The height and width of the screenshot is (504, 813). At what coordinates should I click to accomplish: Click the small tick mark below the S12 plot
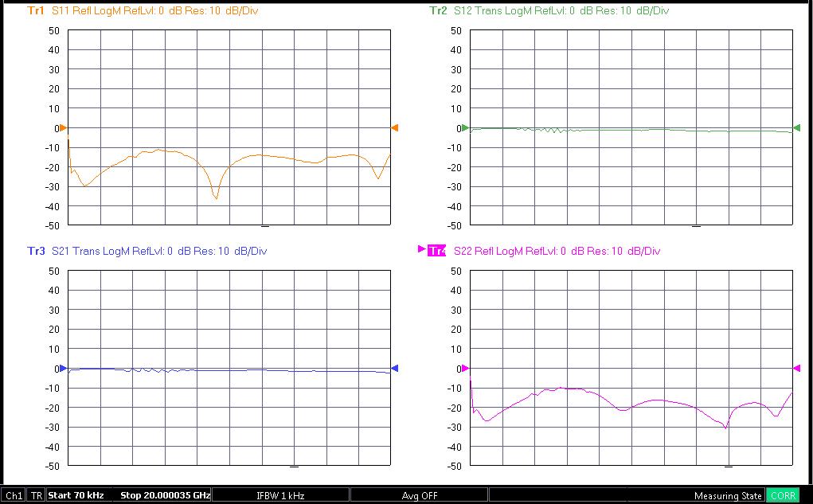click(x=696, y=227)
